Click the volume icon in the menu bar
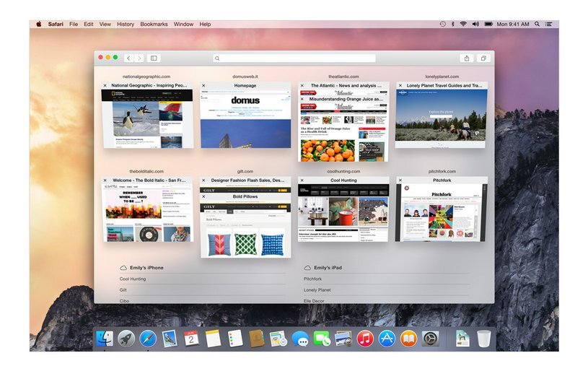588x379 pixels. 475,24
